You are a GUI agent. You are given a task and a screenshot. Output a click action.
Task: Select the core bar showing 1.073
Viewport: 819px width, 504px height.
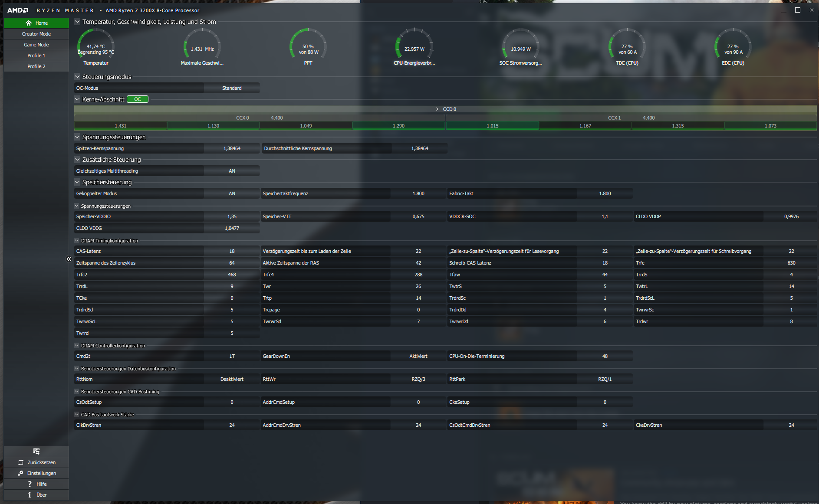pyautogui.click(x=770, y=126)
